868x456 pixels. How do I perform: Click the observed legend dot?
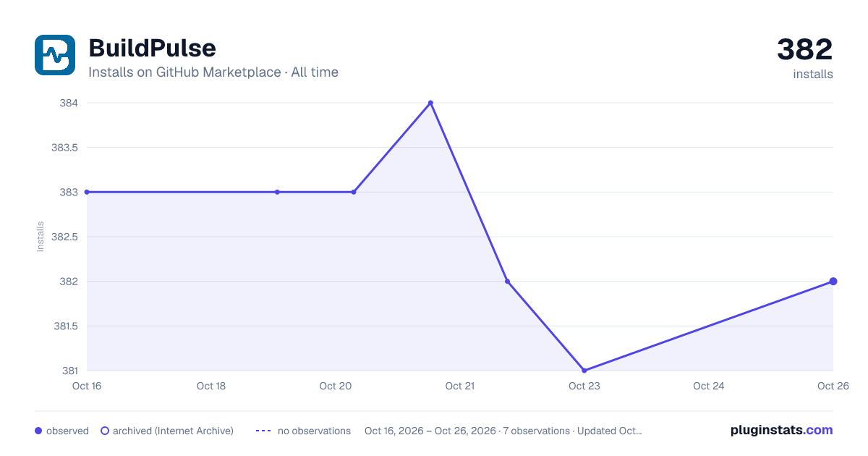(38, 431)
